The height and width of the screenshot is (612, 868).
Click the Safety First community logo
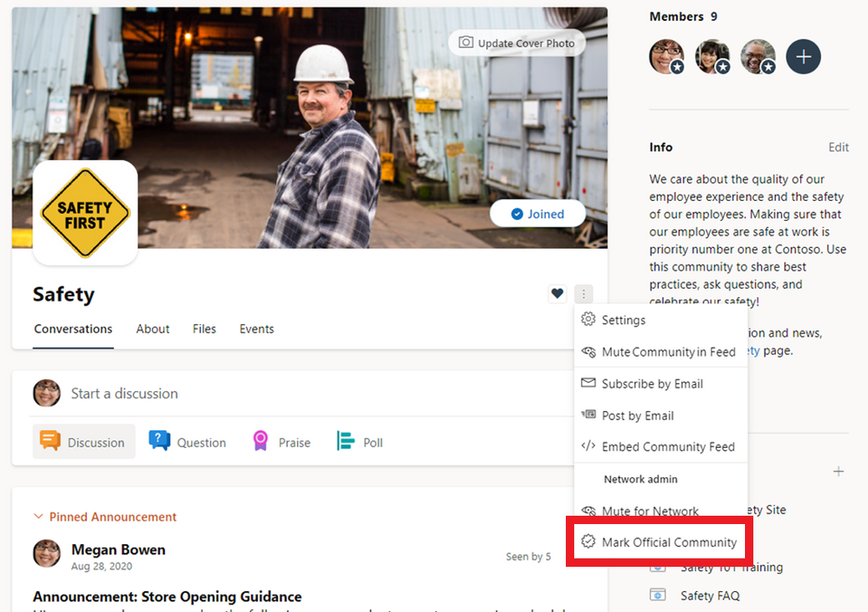85,213
